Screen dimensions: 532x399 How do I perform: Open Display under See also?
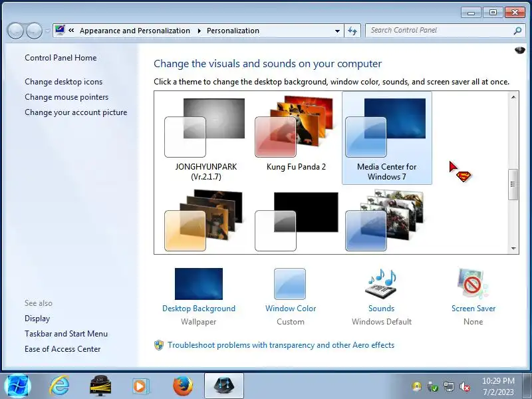(37, 319)
